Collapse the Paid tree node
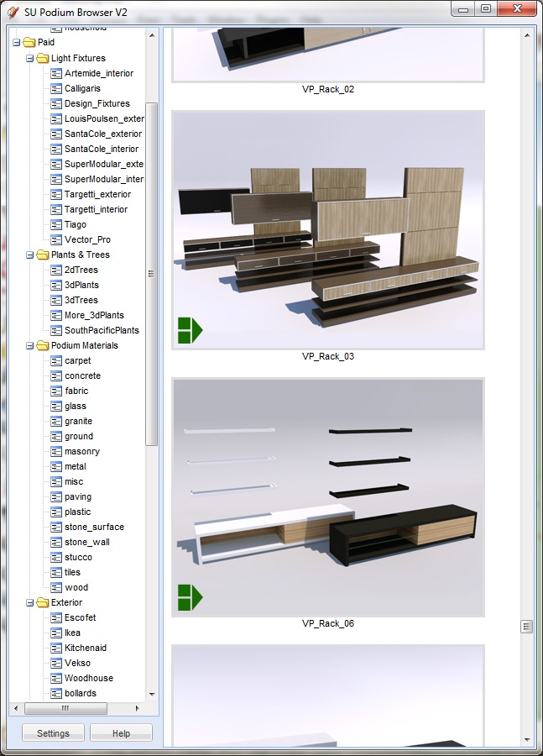The height and width of the screenshot is (756, 543). click(x=16, y=42)
